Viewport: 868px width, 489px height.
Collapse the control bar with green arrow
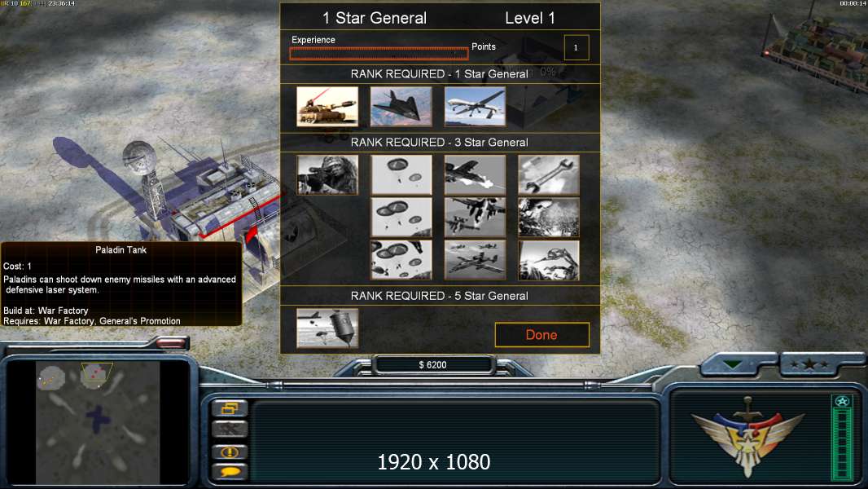pos(733,365)
